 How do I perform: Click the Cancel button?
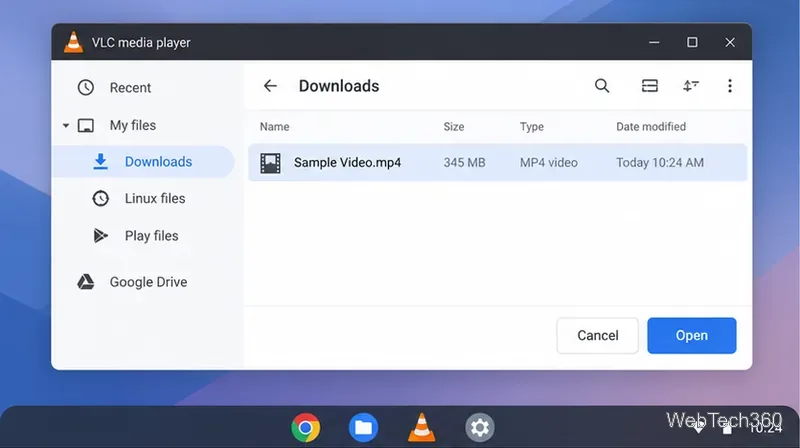pyautogui.click(x=597, y=336)
